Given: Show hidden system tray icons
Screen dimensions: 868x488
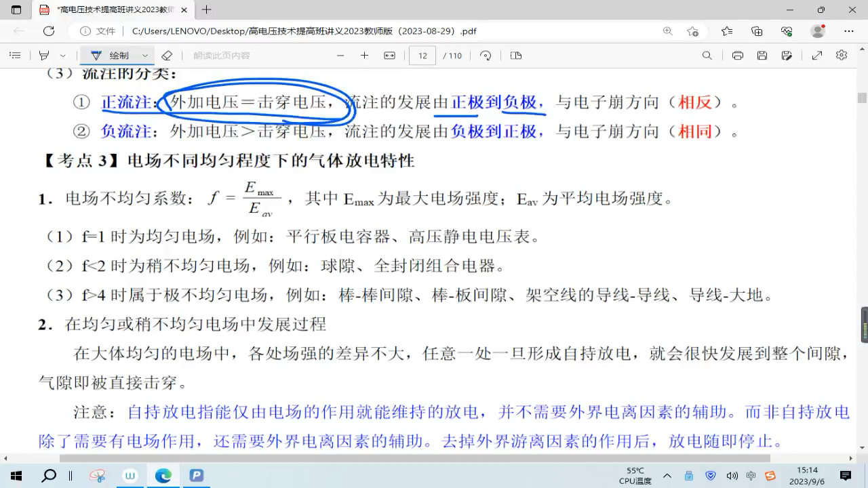Looking at the screenshot, I should click(667, 475).
